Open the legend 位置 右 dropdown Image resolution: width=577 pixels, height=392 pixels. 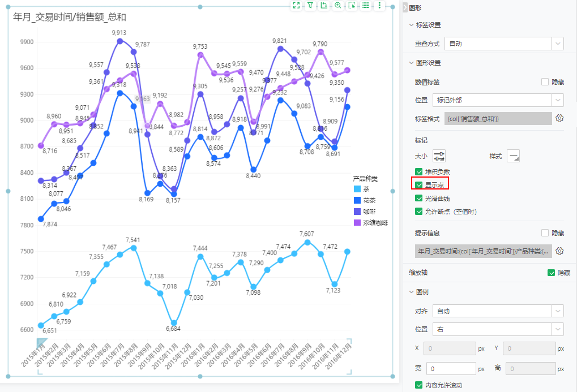pyautogui.click(x=498, y=329)
